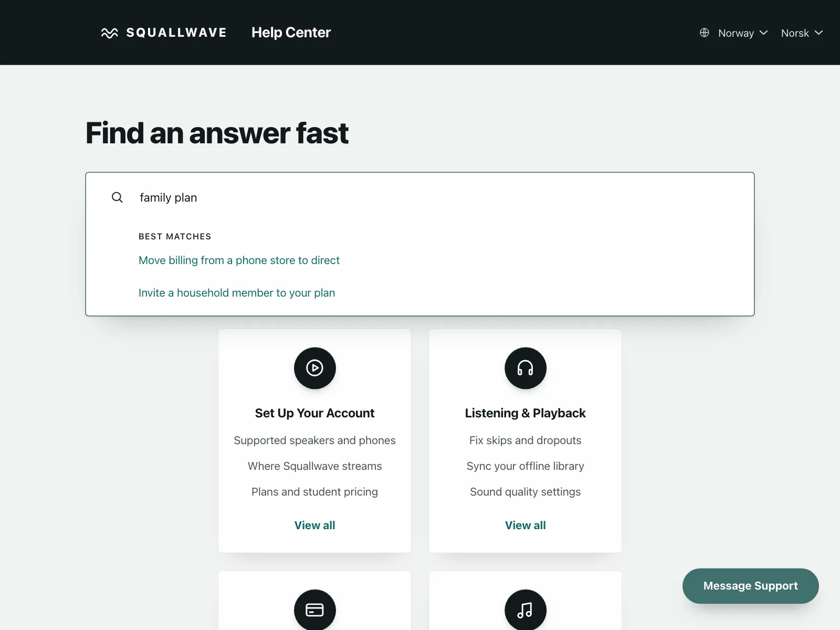Screen dimensions: 840x630
Task: Click View all under Listening & Playback
Action: click(x=526, y=526)
